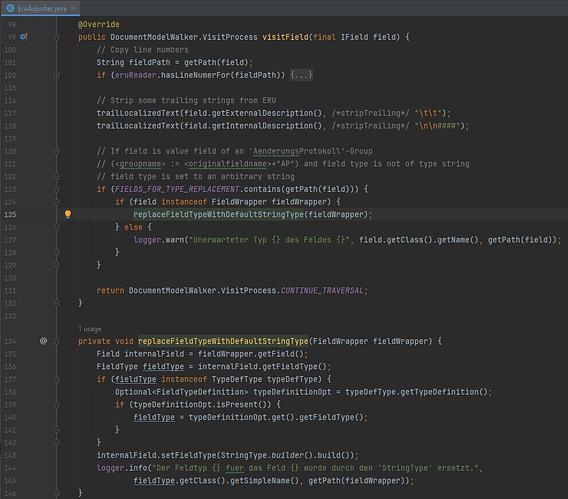Click the yellow light bulb intention icon
The width and height of the screenshot is (568, 499).
pos(68,214)
